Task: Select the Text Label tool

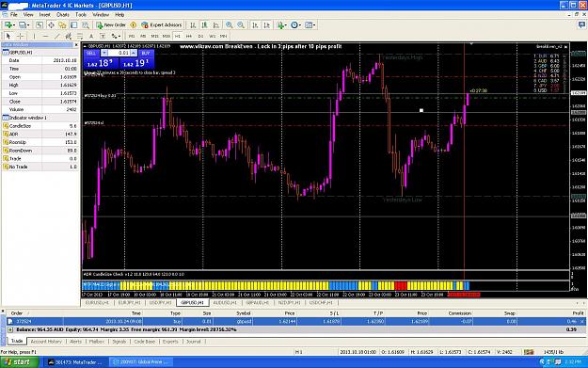Action: pyautogui.click(x=103, y=36)
